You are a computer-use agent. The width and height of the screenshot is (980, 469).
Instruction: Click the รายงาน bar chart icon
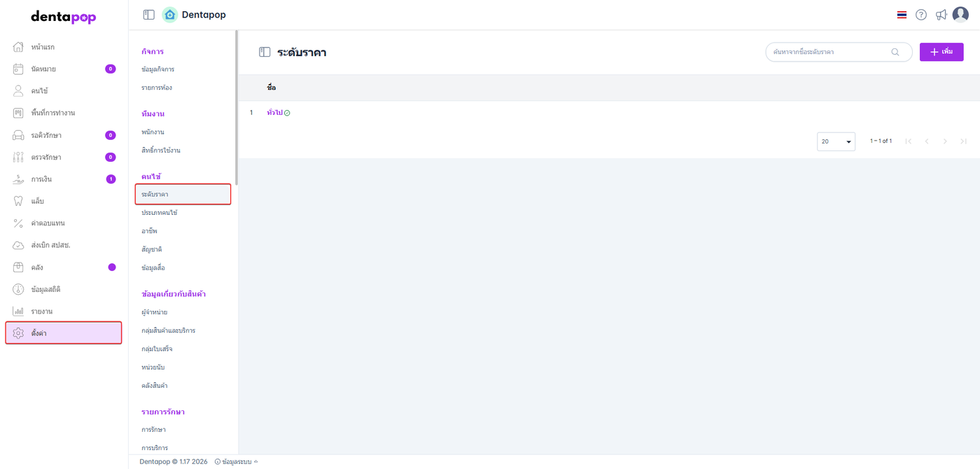19,311
